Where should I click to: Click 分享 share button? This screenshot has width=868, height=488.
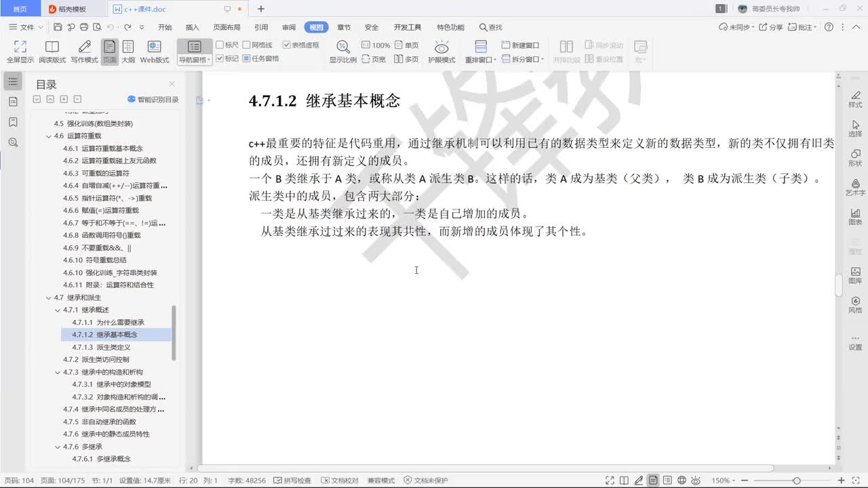point(771,27)
